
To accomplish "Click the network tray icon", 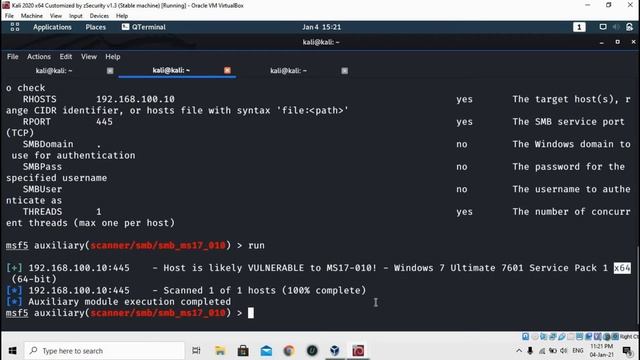I will 542,351.
